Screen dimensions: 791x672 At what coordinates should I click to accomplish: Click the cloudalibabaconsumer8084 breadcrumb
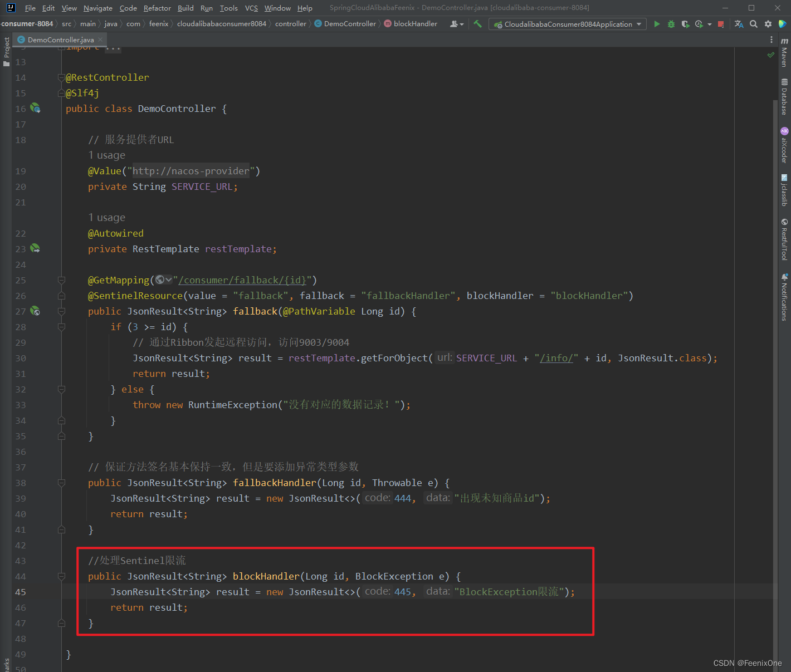tap(222, 23)
